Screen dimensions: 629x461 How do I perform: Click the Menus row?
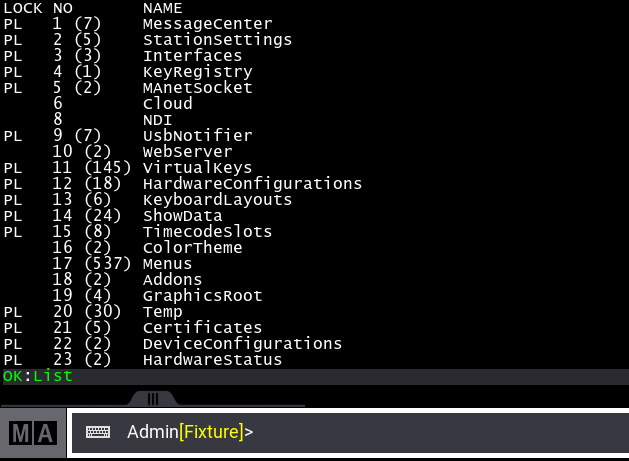coord(167,264)
